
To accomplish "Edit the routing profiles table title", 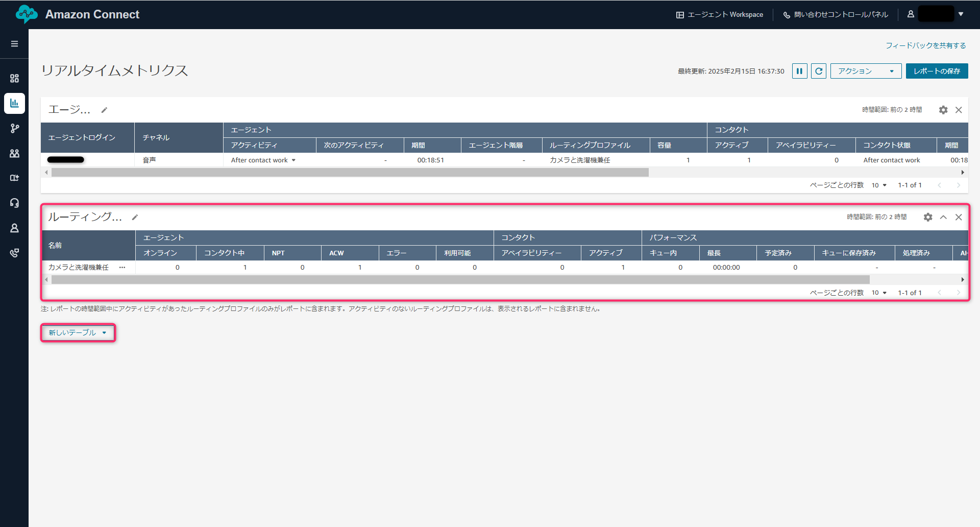I will coord(135,218).
